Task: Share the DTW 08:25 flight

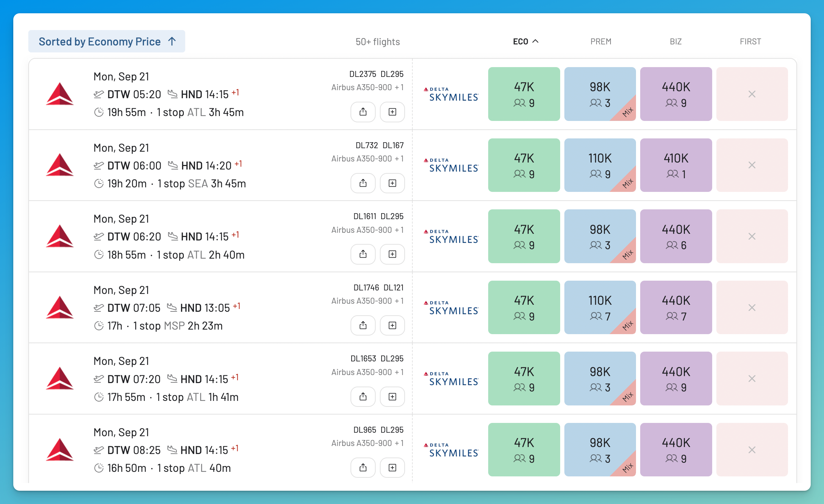Action: tap(363, 468)
